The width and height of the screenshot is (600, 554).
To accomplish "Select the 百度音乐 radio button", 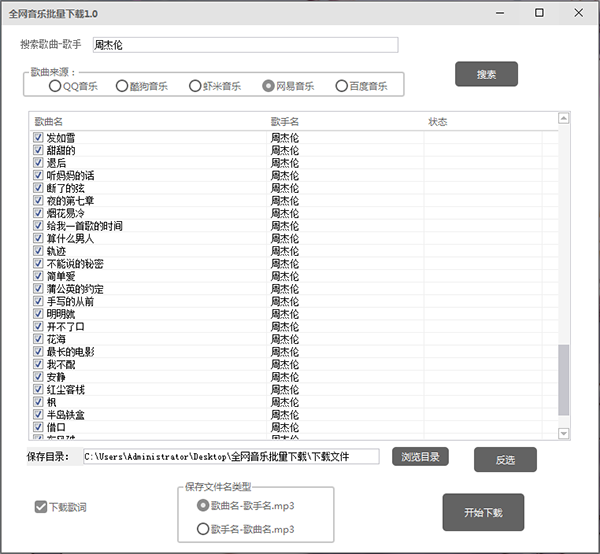I will (x=342, y=86).
